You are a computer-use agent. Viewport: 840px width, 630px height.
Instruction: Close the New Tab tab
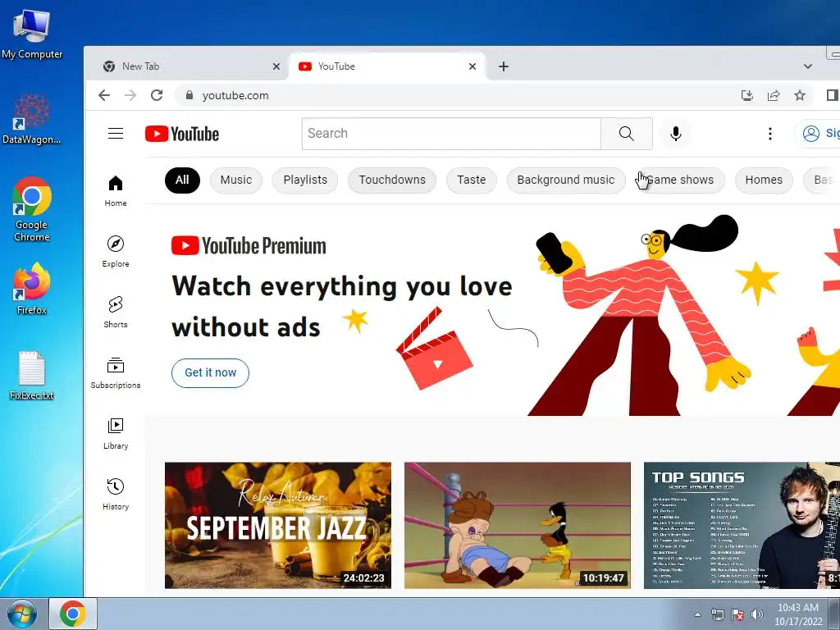pos(276,66)
